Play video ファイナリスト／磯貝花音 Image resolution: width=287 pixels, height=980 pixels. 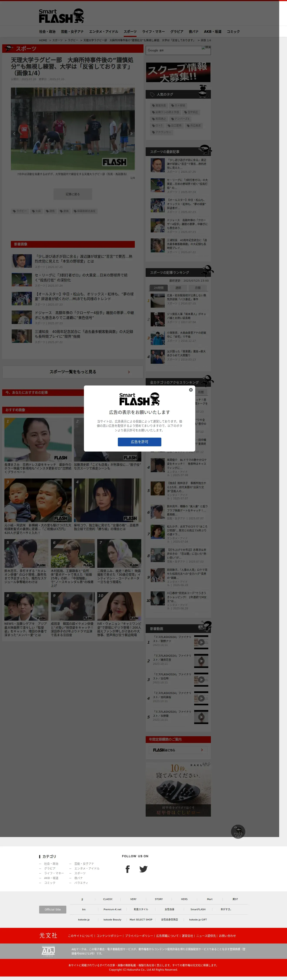click(x=201, y=661)
